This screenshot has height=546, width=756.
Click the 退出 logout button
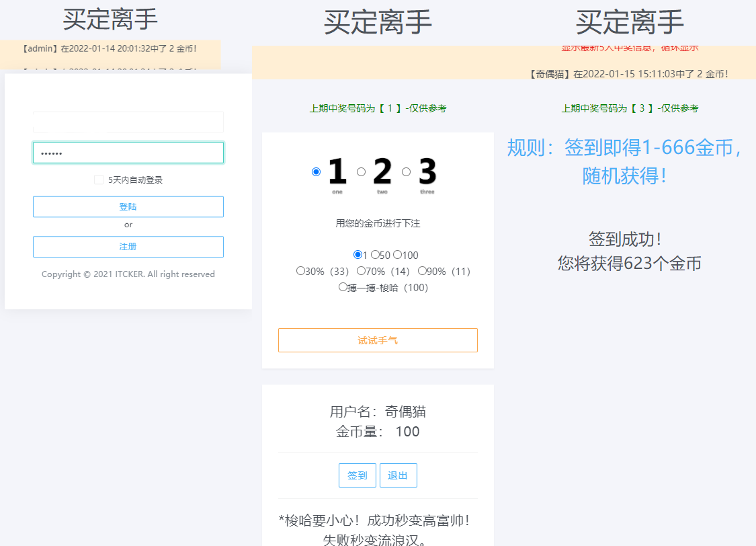[398, 475]
